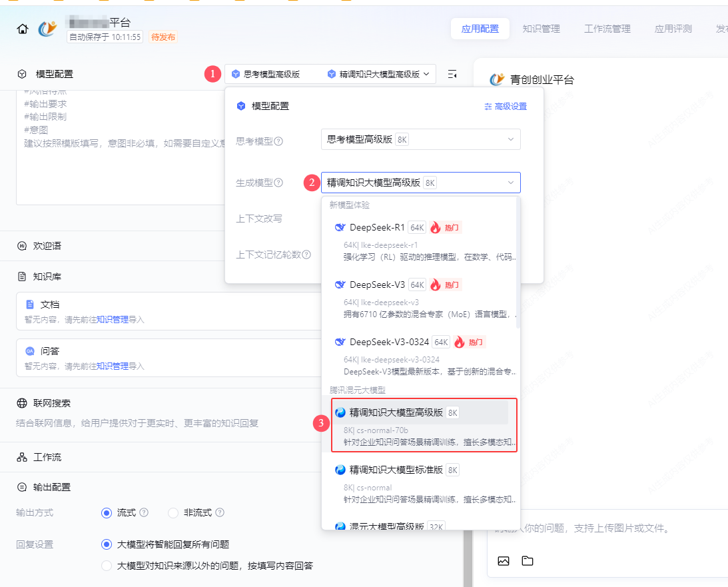Click the 工作流 section heading
Screen dimensions: 728x587
pos(47,457)
